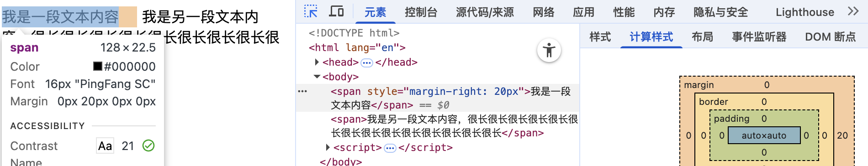Open the DOM 断点 subtab
The image size is (868, 166).
pos(830,37)
